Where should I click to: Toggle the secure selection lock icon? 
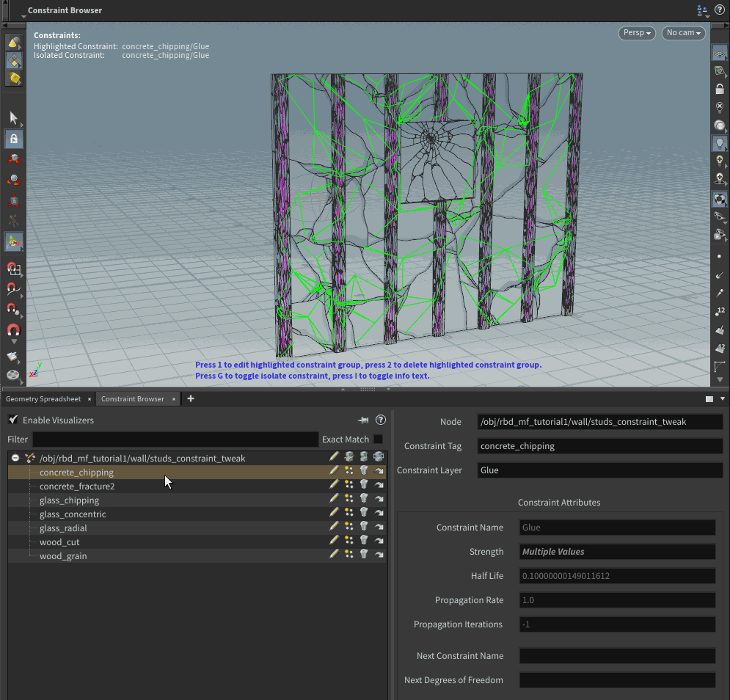[x=14, y=139]
